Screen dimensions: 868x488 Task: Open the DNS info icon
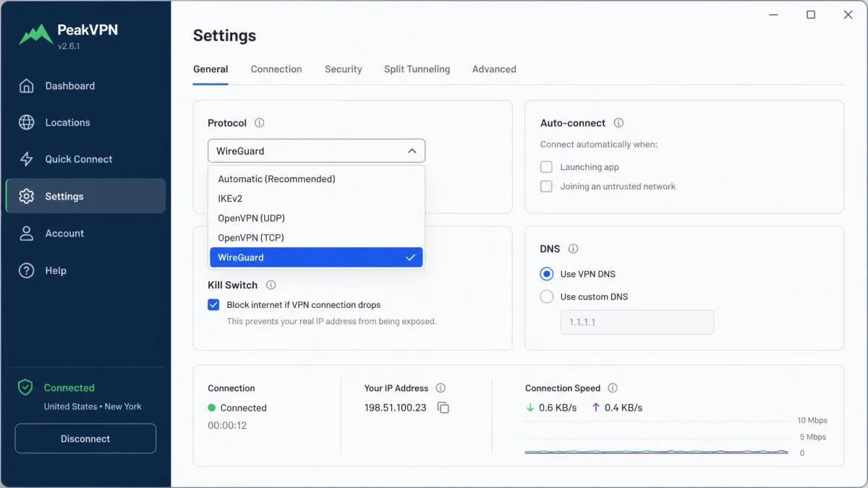573,249
